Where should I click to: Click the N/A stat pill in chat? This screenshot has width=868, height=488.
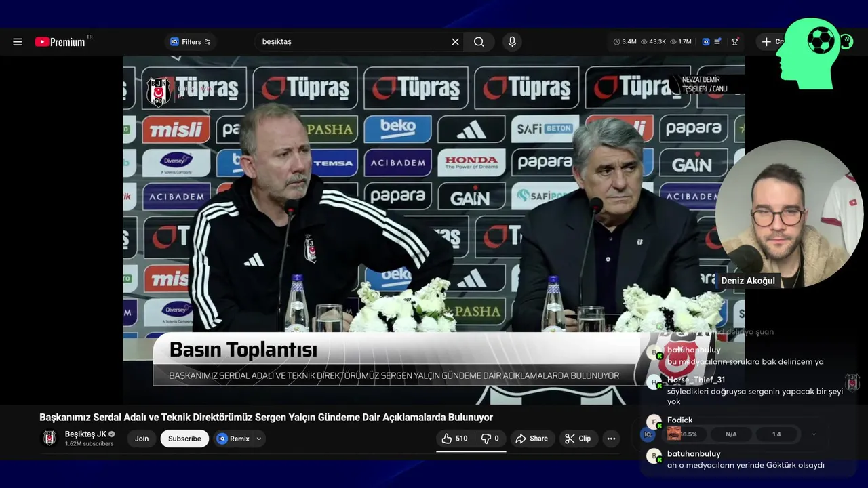pos(731,434)
